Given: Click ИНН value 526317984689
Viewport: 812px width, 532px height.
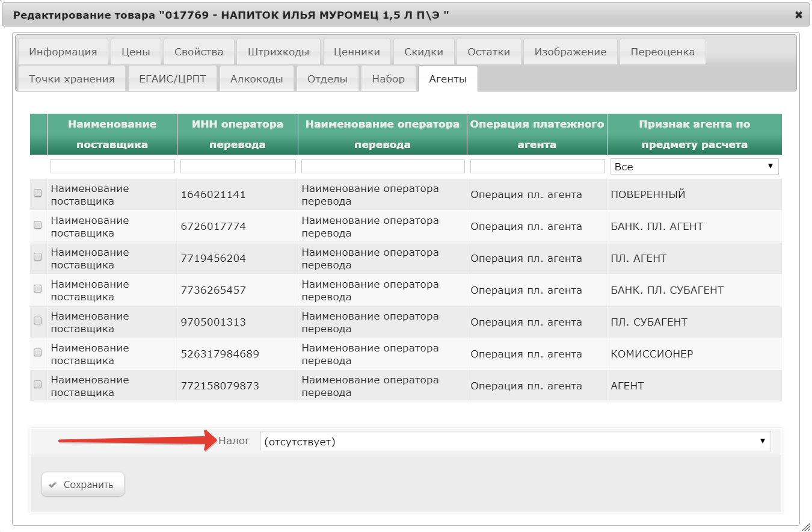Looking at the screenshot, I should coord(220,354).
